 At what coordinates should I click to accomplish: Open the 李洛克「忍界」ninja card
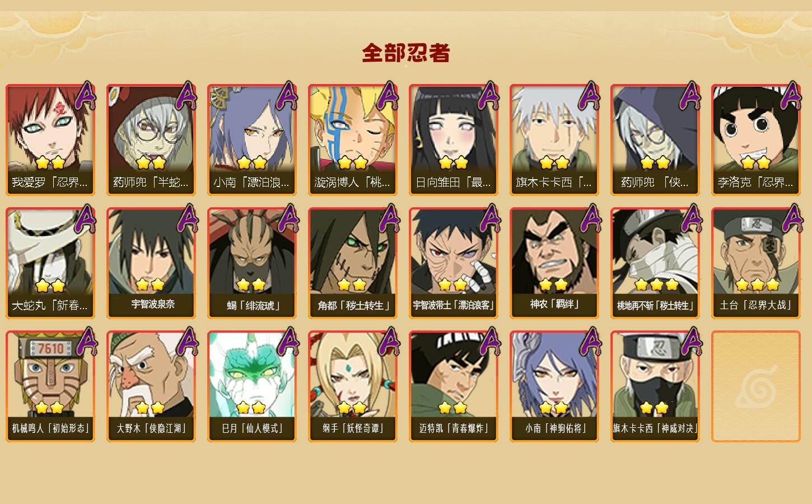[756, 140]
